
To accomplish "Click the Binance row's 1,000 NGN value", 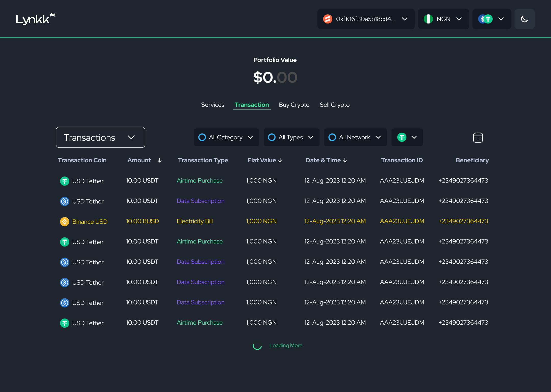I will [261, 221].
